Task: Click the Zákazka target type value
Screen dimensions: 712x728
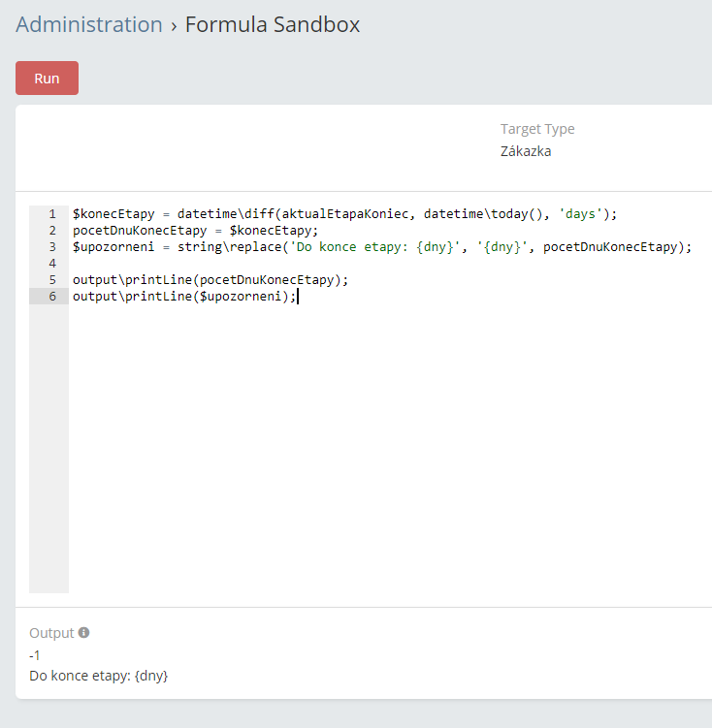Action: (x=526, y=151)
